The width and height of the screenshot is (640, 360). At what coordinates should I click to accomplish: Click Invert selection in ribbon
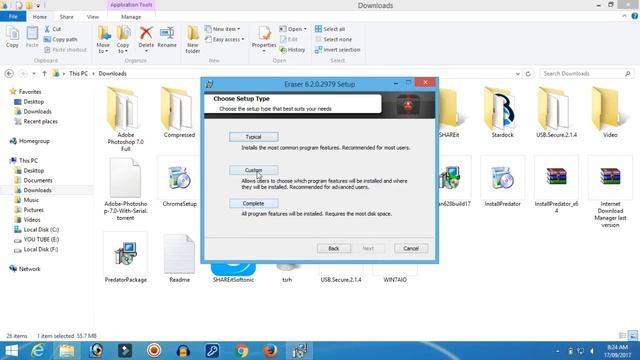[338, 50]
